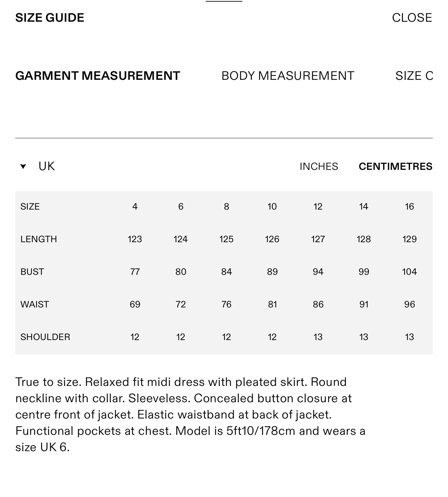Viewport: 448px width, 497px height.
Task: Select the size 6 column header
Action: point(181,207)
